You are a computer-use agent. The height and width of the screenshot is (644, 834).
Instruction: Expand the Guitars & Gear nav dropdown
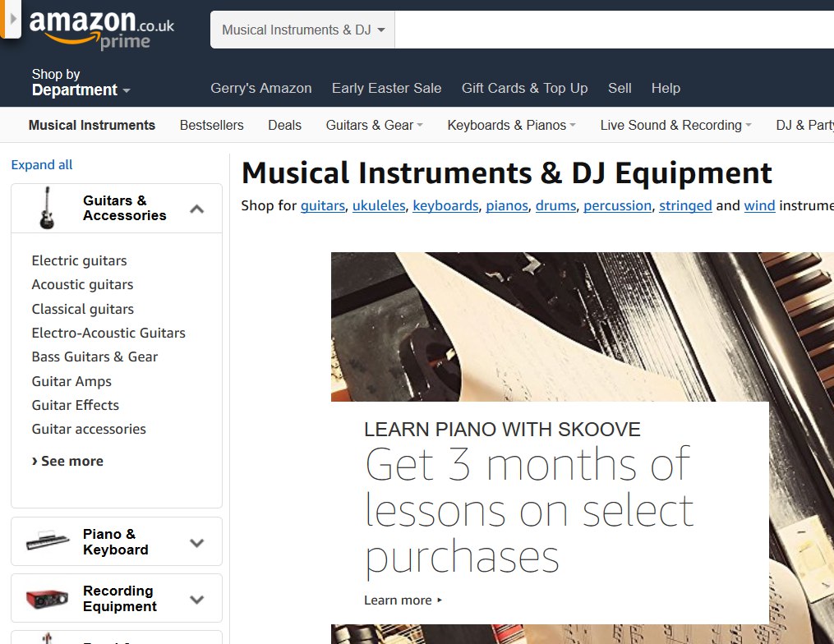coord(374,125)
